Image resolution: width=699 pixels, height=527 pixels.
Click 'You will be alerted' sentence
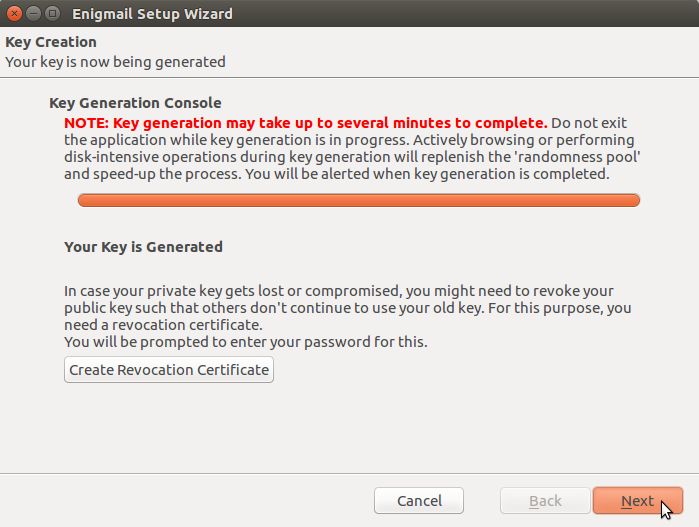(427, 174)
